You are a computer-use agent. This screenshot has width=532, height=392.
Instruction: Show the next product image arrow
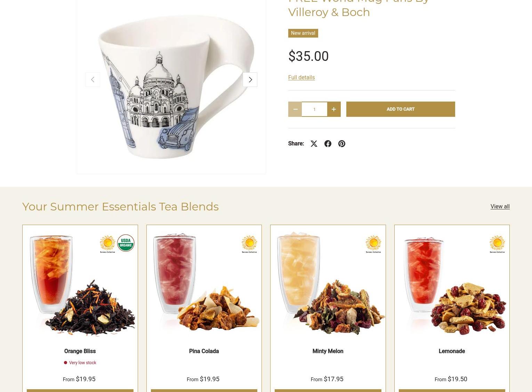[x=250, y=80]
